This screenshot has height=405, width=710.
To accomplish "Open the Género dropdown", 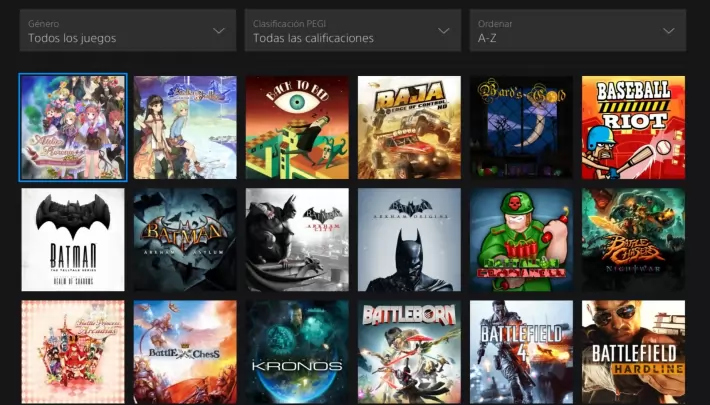I will (x=128, y=30).
